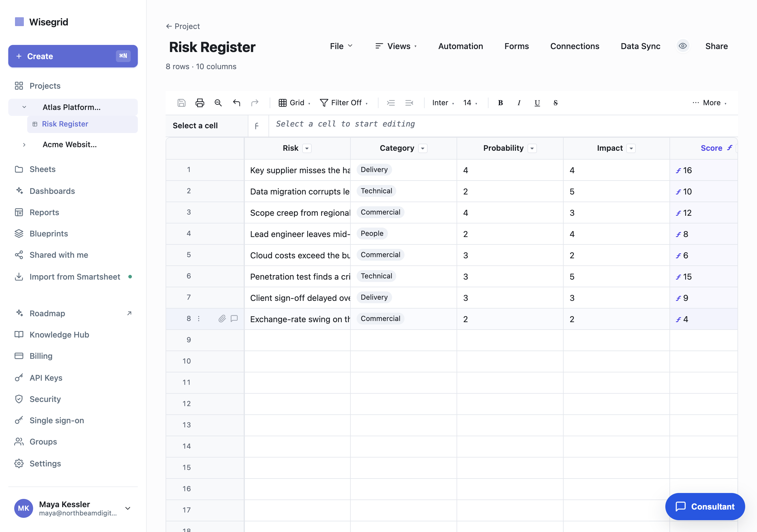Click the Create button
This screenshot has height=532, width=757.
tap(73, 56)
